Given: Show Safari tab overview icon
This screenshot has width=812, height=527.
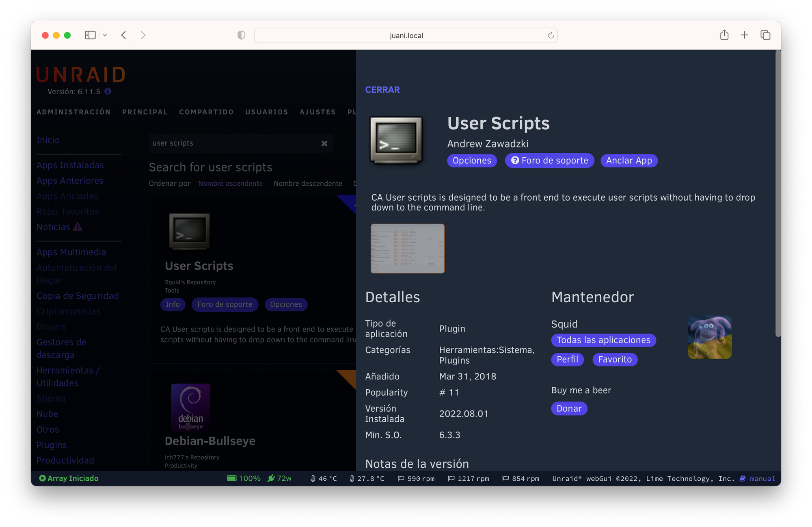Looking at the screenshot, I should (765, 35).
